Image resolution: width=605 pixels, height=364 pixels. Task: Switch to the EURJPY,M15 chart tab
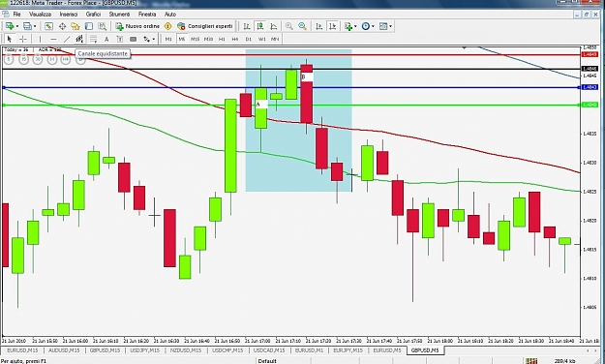click(348, 350)
